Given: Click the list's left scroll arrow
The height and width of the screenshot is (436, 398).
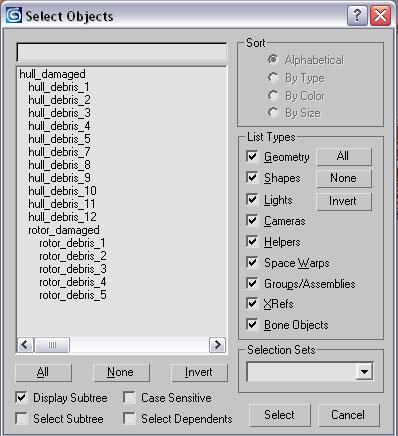Looking at the screenshot, I should pyautogui.click(x=25, y=345).
